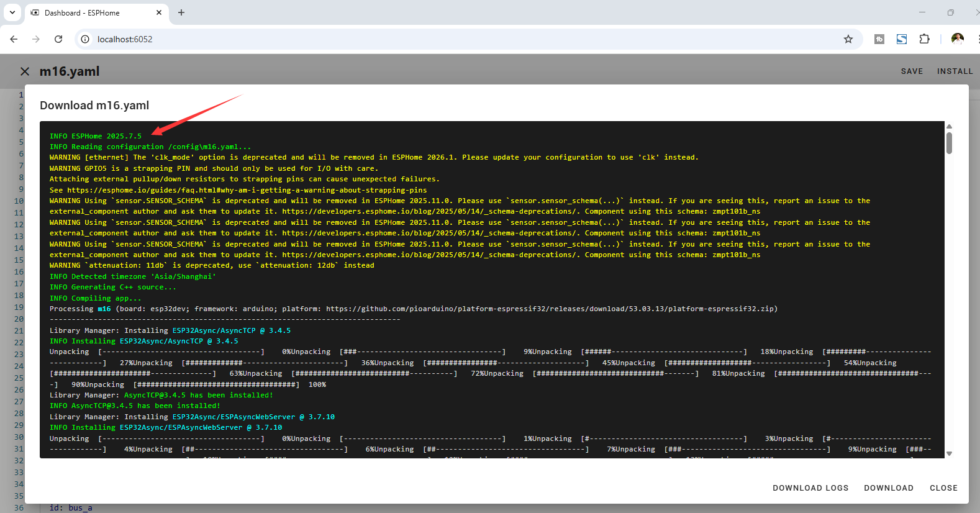Open the profile avatar in browser toolbar
The height and width of the screenshot is (513, 980).
pyautogui.click(x=957, y=39)
